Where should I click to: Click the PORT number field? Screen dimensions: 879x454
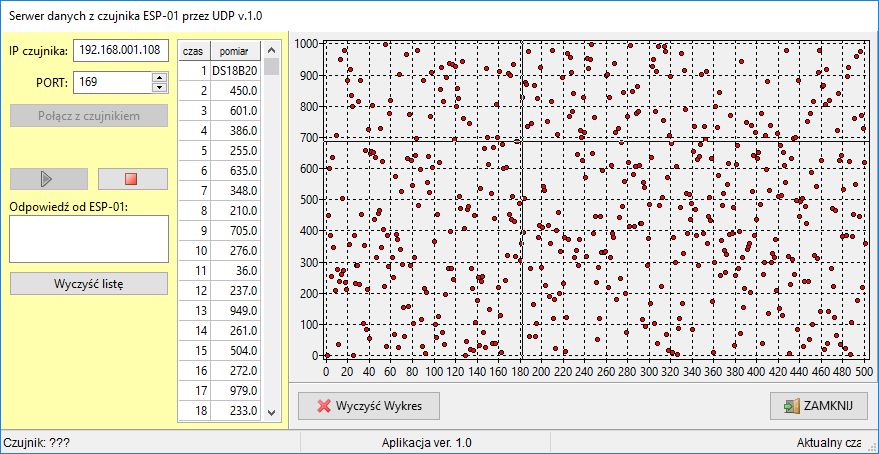[113, 82]
